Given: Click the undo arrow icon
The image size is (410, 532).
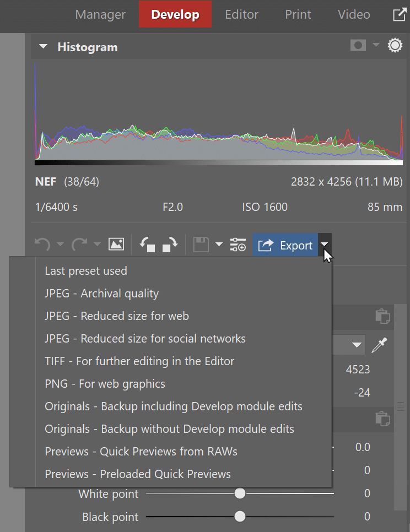Looking at the screenshot, I should [x=42, y=245].
